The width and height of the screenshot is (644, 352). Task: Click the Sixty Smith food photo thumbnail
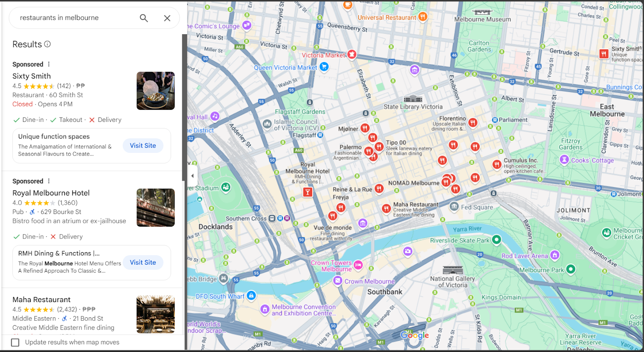tap(155, 91)
